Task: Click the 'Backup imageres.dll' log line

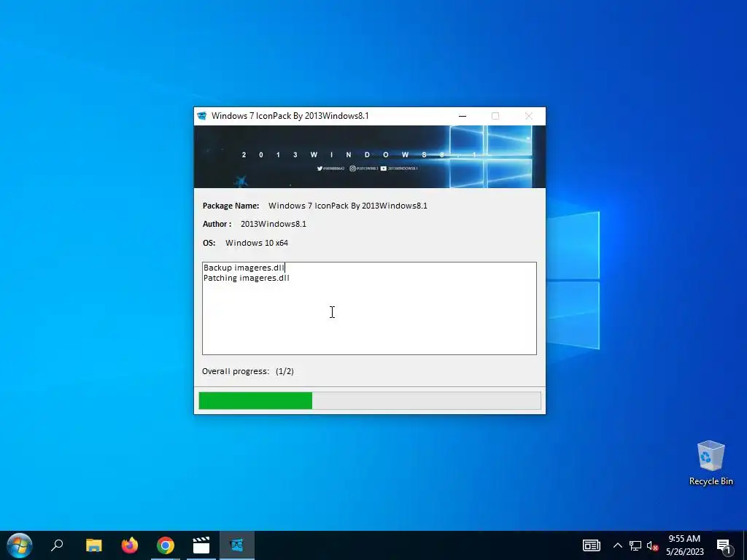Action: pyautogui.click(x=244, y=268)
